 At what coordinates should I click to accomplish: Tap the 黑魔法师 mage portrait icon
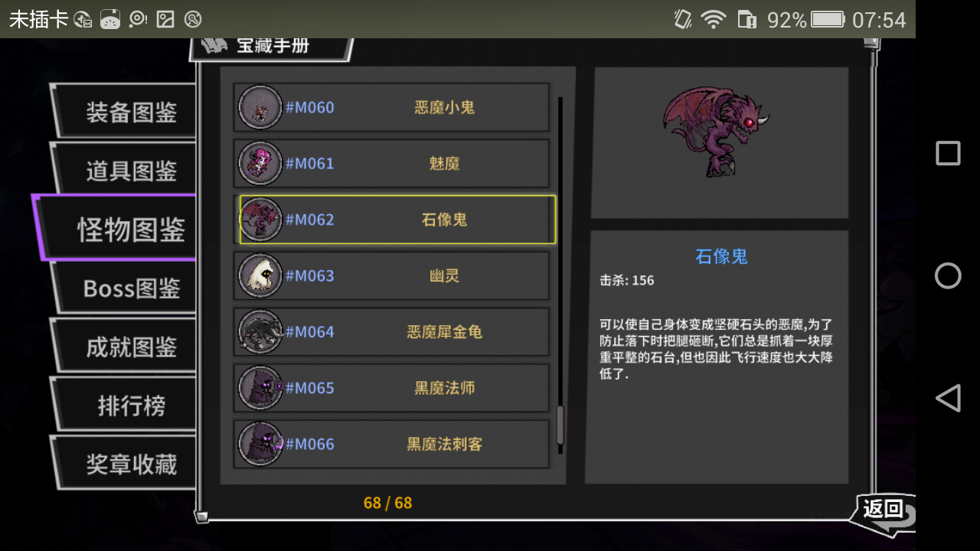[x=260, y=388]
